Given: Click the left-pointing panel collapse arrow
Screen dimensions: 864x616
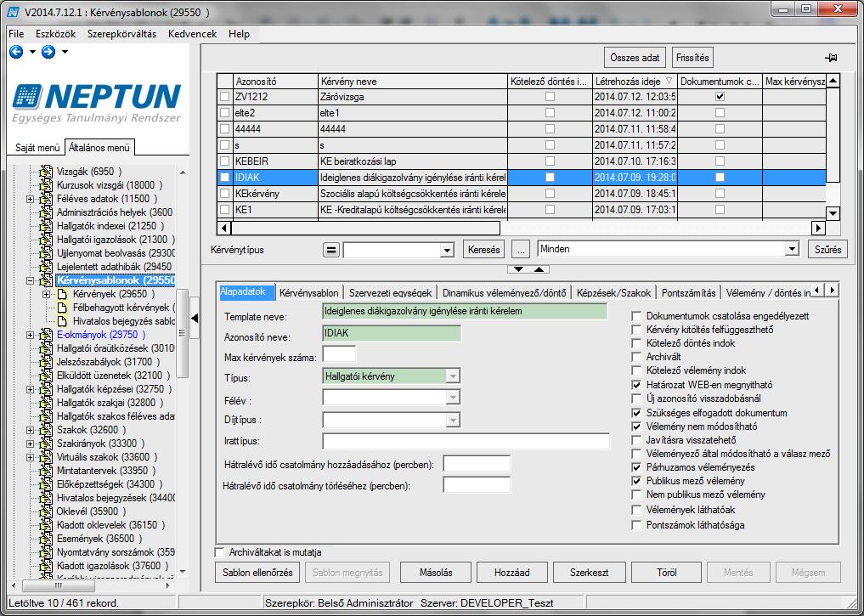Looking at the screenshot, I should tap(195, 318).
